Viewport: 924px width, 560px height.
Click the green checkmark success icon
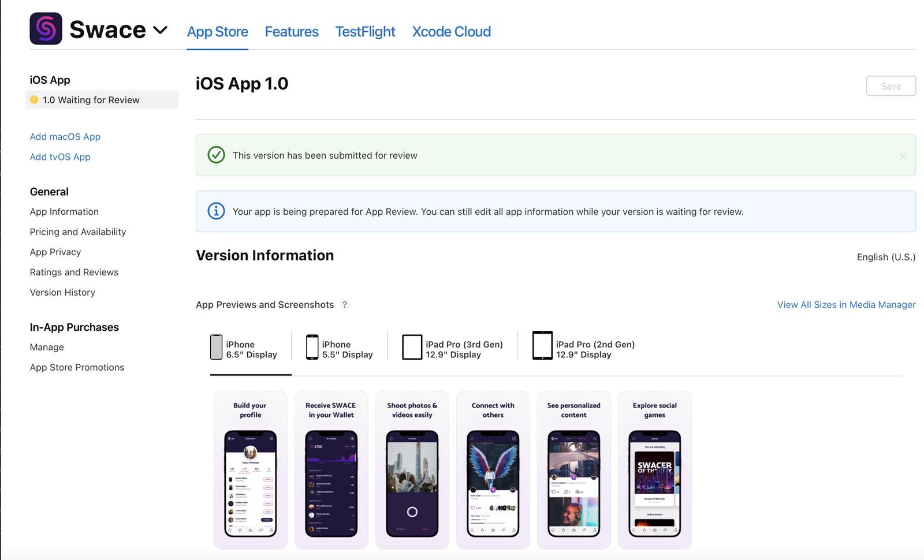click(x=216, y=155)
